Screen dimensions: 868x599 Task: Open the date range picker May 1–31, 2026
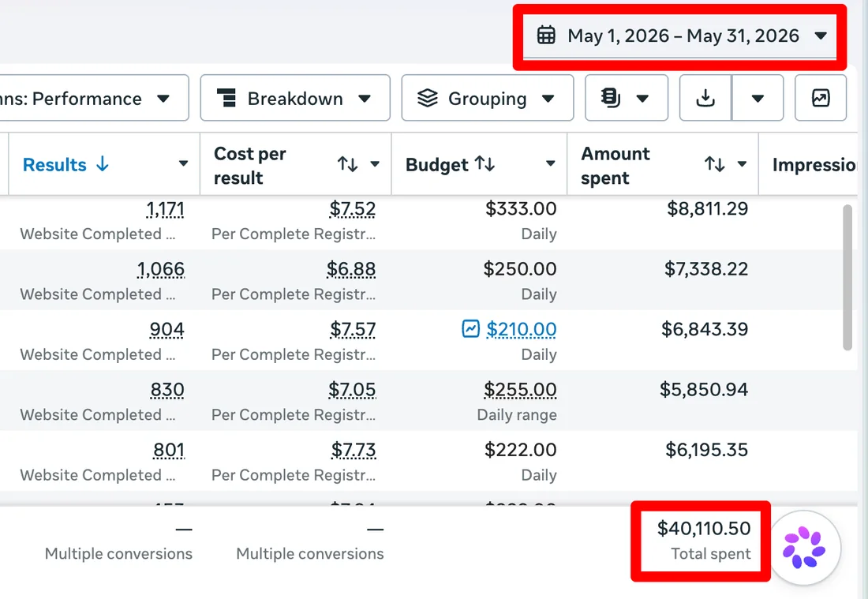click(679, 36)
